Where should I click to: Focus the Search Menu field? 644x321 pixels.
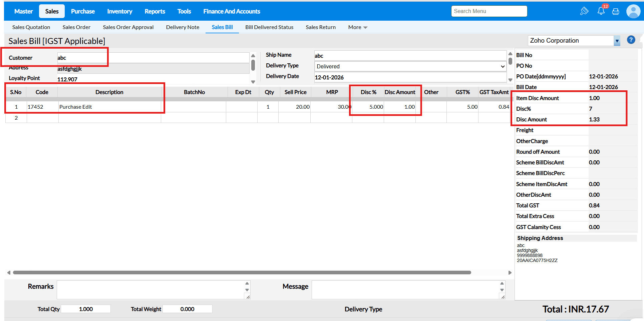[489, 11]
